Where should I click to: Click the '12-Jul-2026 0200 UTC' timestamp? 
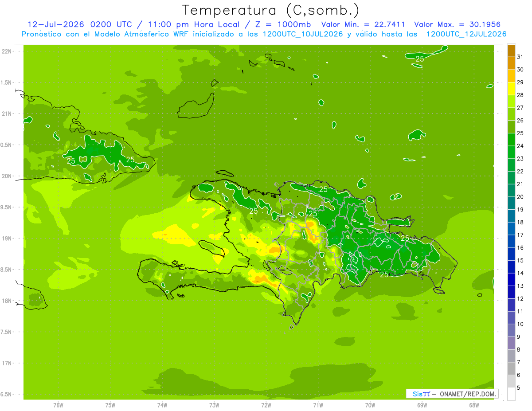point(79,24)
